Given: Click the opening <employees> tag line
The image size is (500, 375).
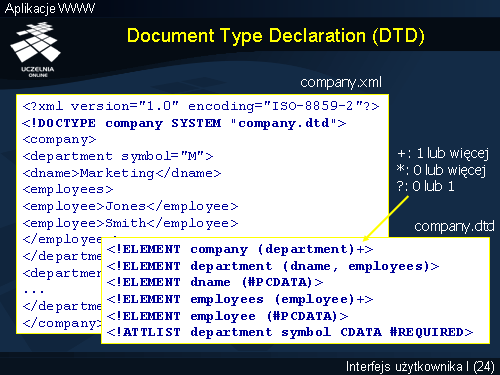Looking at the screenshot, I should pos(68,190).
